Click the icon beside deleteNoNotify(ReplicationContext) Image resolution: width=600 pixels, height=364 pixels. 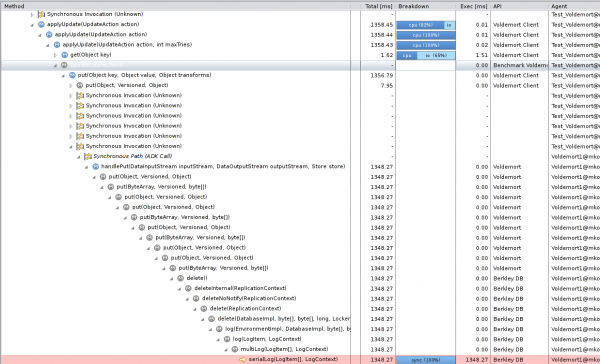[196, 299]
